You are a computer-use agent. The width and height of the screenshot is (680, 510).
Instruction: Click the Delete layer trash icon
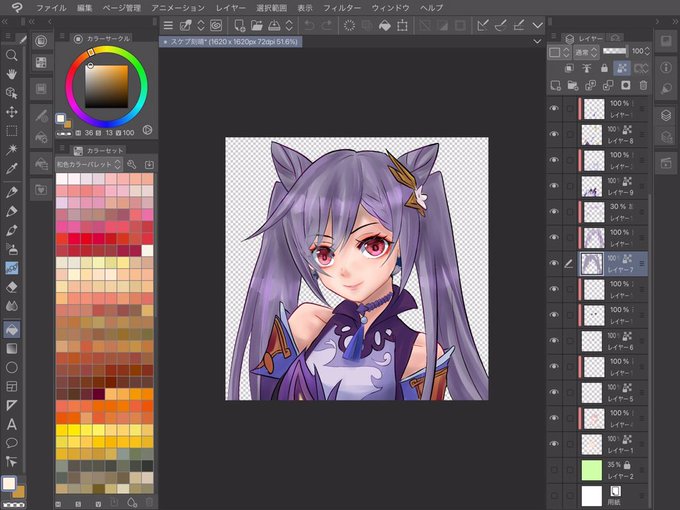pyautogui.click(x=643, y=85)
